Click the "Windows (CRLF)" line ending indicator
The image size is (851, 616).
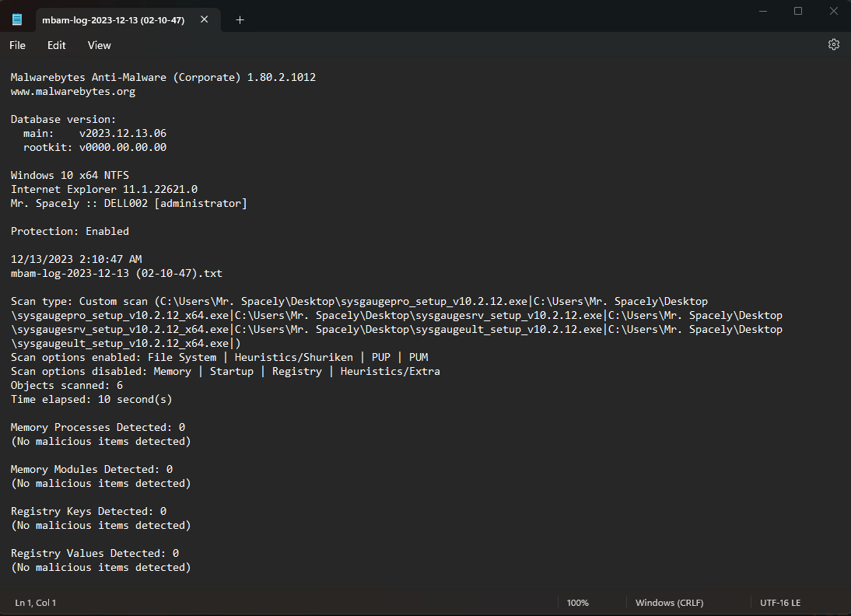669,603
